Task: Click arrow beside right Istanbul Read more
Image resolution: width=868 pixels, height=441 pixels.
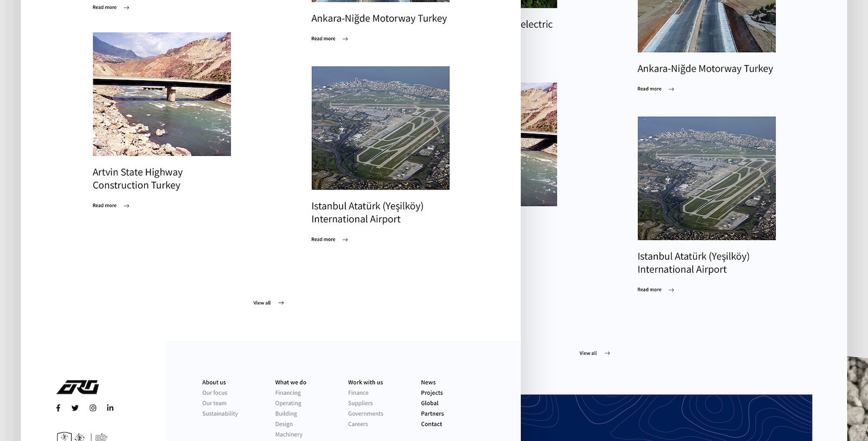Action: (x=671, y=290)
